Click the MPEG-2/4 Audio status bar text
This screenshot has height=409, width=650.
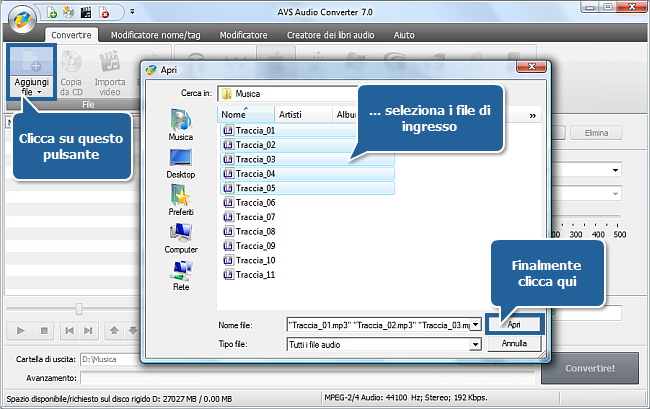point(406,398)
